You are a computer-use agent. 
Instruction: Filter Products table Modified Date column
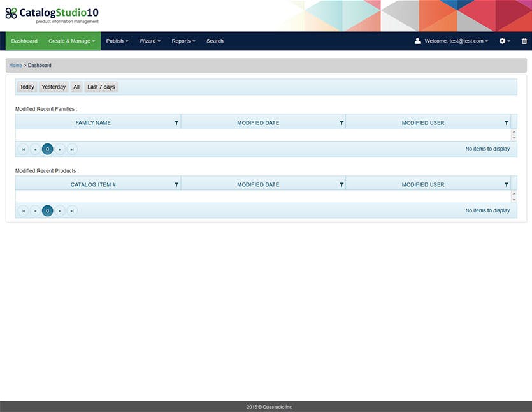click(x=341, y=185)
